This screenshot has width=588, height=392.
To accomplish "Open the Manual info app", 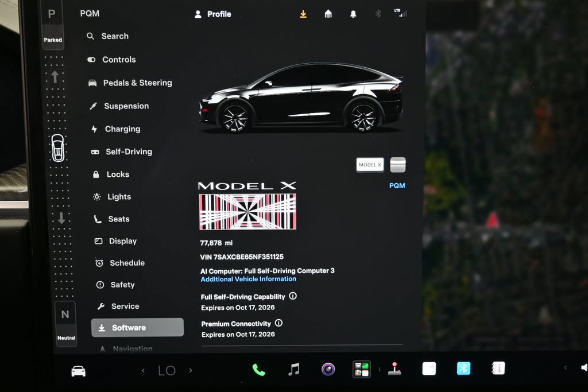I will (x=498, y=368).
